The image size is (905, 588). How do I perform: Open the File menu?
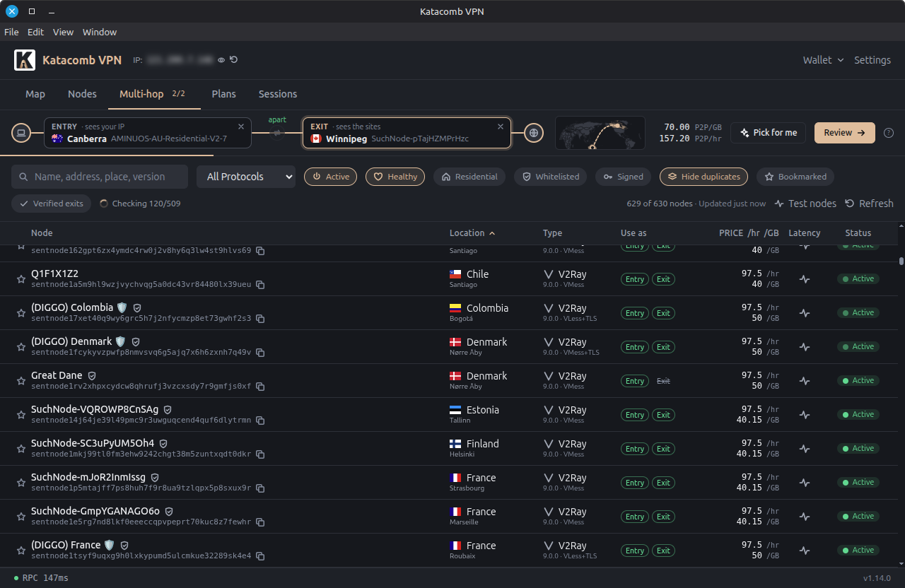tap(11, 32)
